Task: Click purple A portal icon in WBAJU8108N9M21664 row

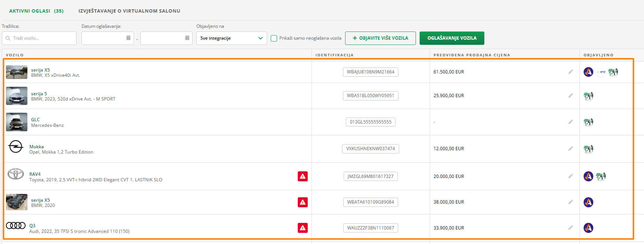Action: coord(588,72)
